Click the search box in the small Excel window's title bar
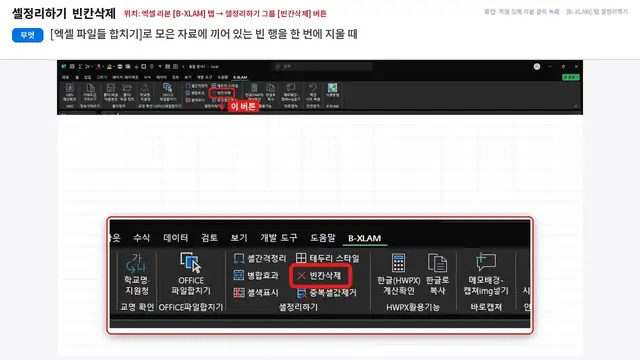 [x=322, y=66]
